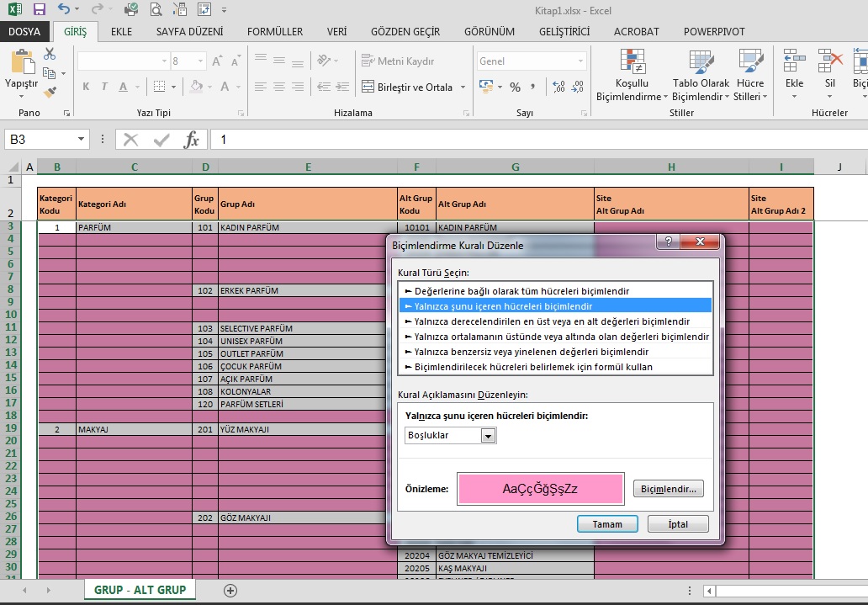Image resolution: width=868 pixels, height=605 pixels.
Task: Click increase decimal icon
Action: (x=558, y=87)
